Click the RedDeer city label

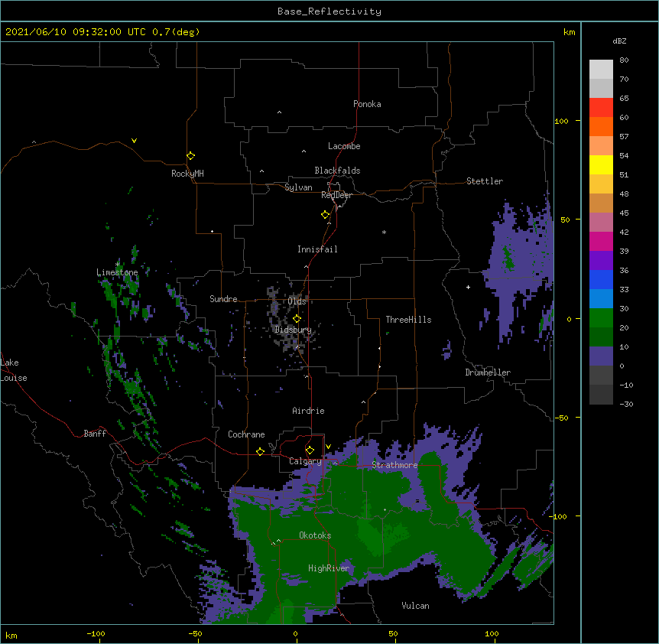336,195
